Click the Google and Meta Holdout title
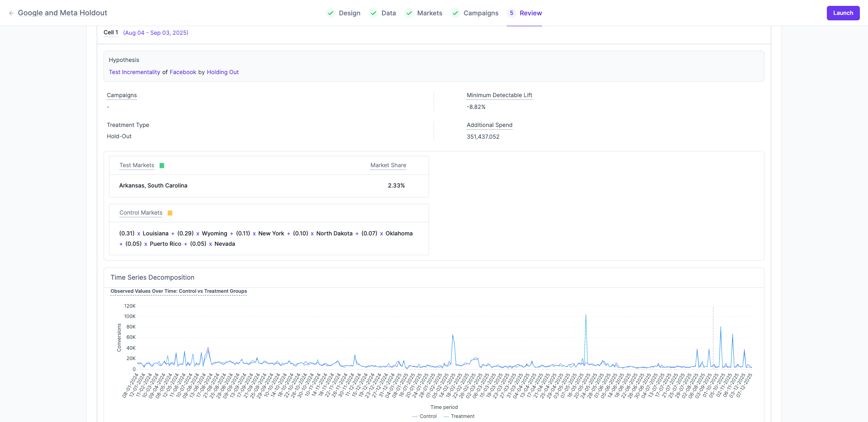The height and width of the screenshot is (422, 868). 62,13
